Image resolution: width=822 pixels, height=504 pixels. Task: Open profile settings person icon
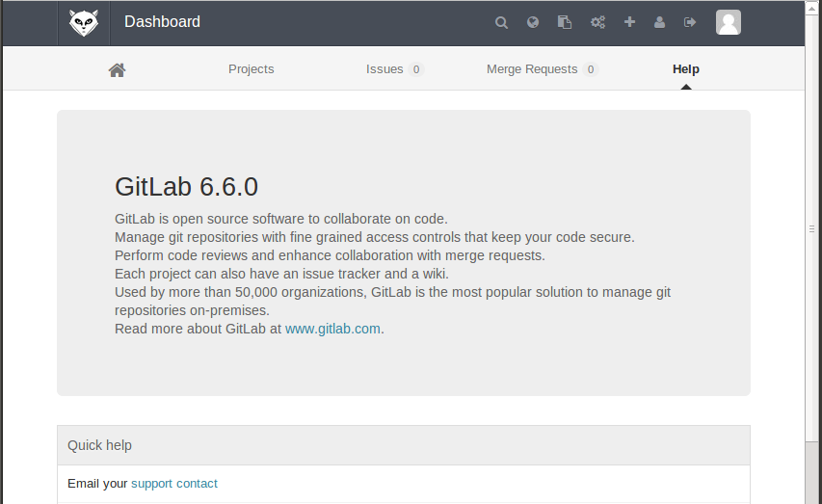pyautogui.click(x=659, y=22)
